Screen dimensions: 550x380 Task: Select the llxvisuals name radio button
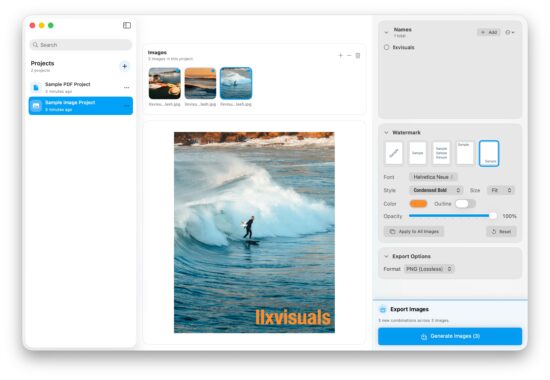click(x=387, y=47)
